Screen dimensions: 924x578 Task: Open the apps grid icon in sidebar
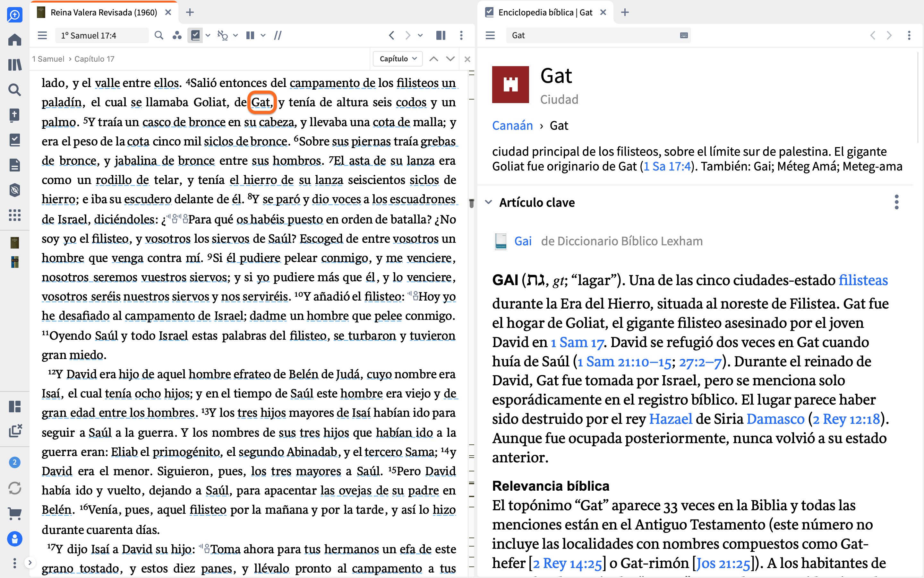coord(14,215)
